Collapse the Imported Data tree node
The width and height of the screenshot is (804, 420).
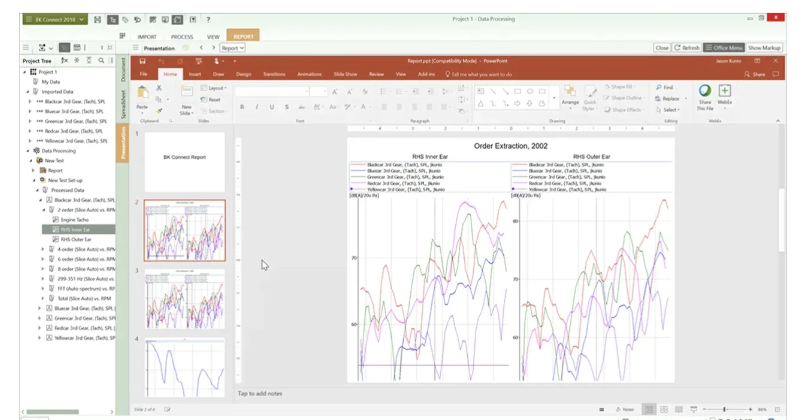(28, 92)
